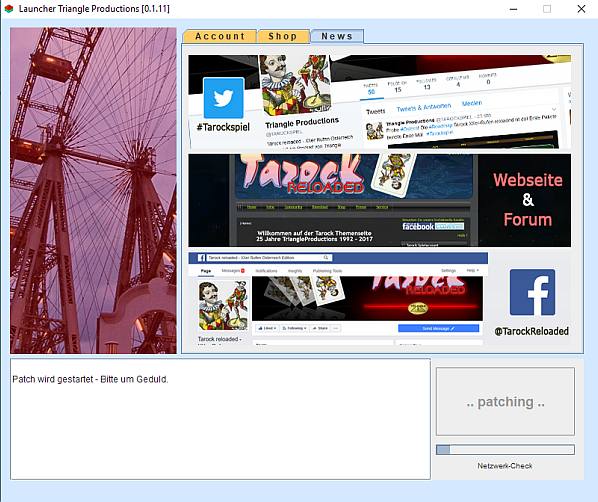Click the large Facebook logo icon
Image resolution: width=598 pixels, height=502 pixels.
tap(532, 292)
